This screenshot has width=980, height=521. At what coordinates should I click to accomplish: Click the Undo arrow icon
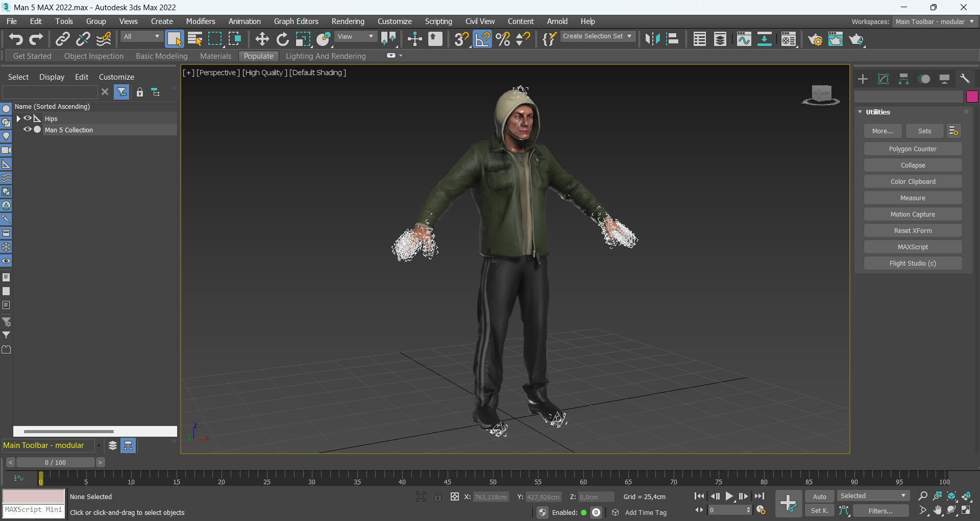click(16, 39)
